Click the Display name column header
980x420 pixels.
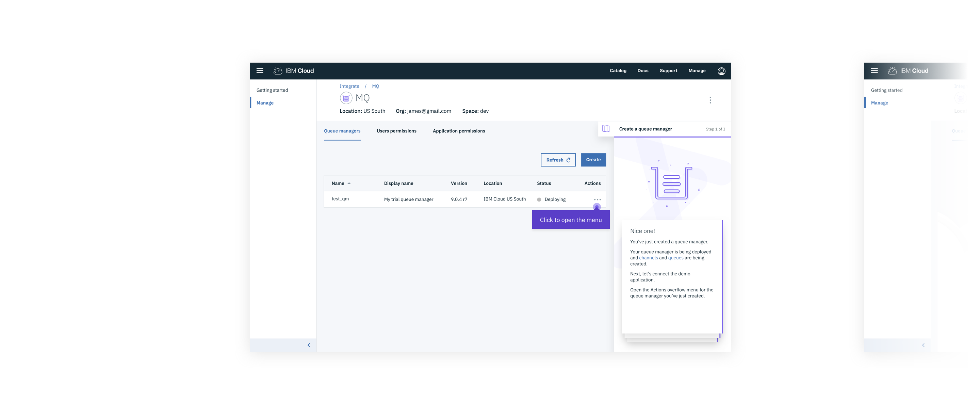398,183
